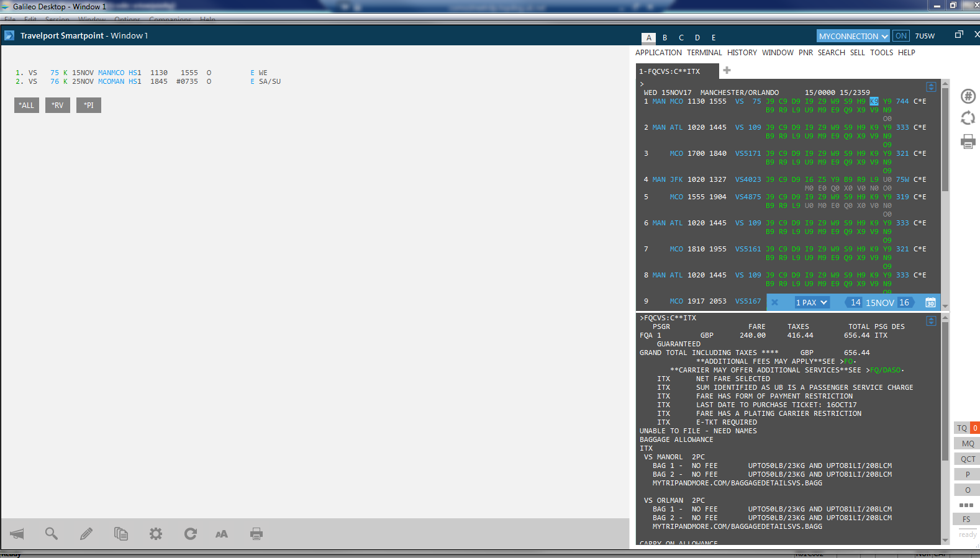The width and height of the screenshot is (980, 558).
Task: Click the P quick command button
Action: (x=966, y=475)
